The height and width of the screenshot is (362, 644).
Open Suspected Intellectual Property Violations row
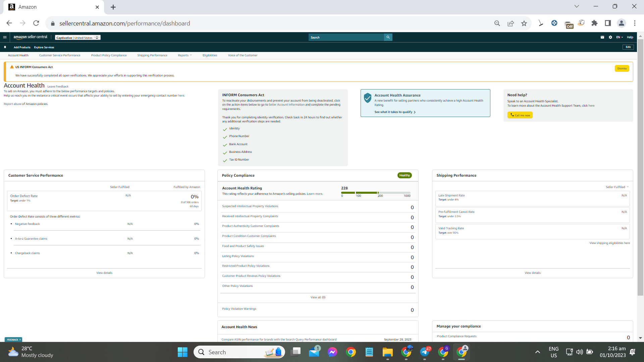pos(318,207)
